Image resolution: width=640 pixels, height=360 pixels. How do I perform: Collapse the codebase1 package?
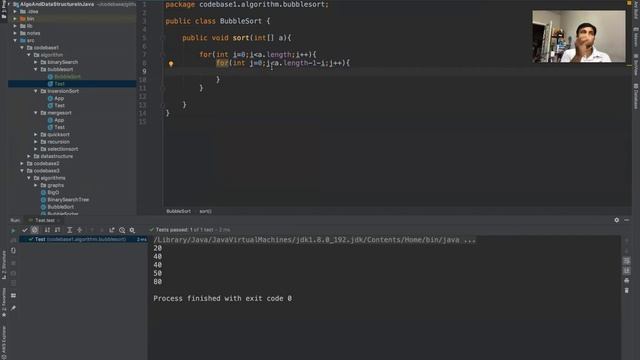click(22, 48)
